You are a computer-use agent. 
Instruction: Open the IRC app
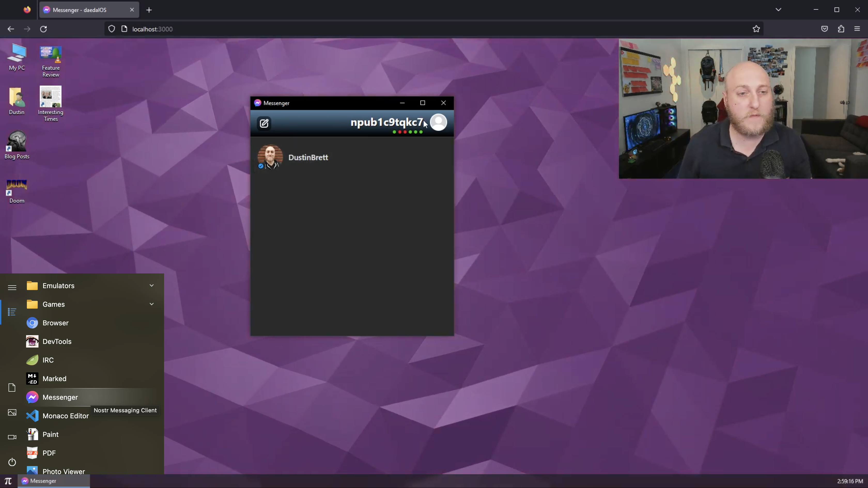click(48, 360)
